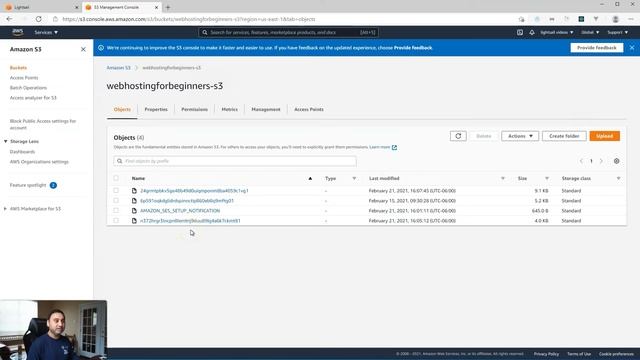Select checkbox for AMAZON_SES_SETUP_NOTIFICATION
This screenshot has width=640, height=360.
[x=116, y=211]
